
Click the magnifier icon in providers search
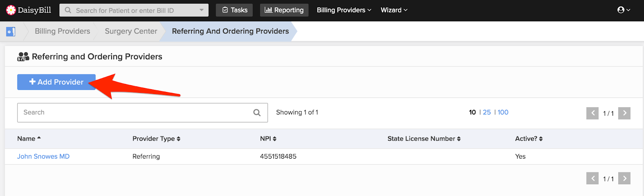coord(257,112)
